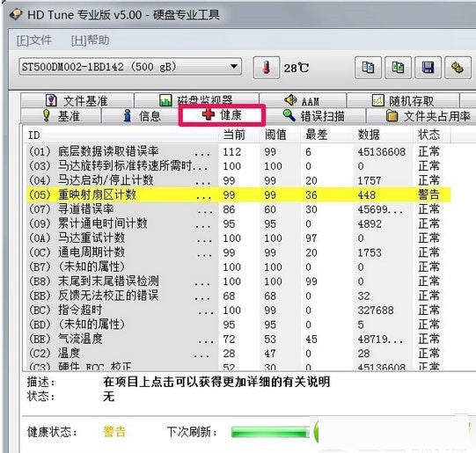
Task: Open the [F]文件 menu
Action: pos(34,40)
